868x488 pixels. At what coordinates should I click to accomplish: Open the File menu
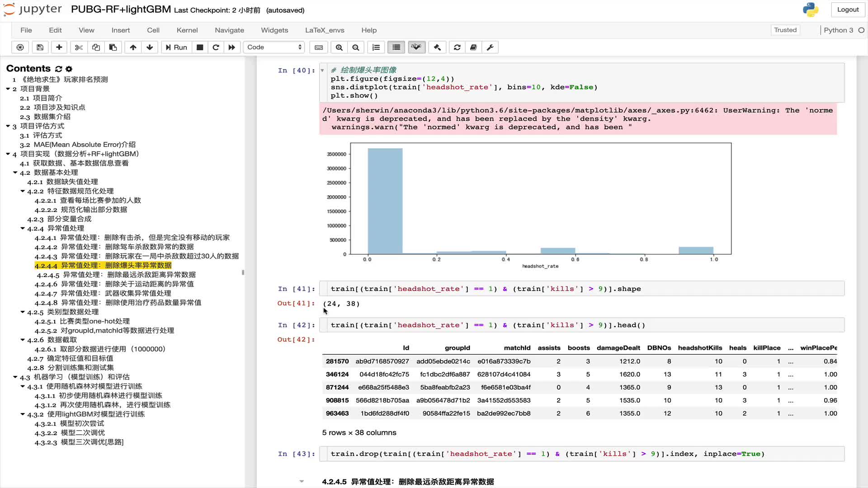tap(26, 30)
